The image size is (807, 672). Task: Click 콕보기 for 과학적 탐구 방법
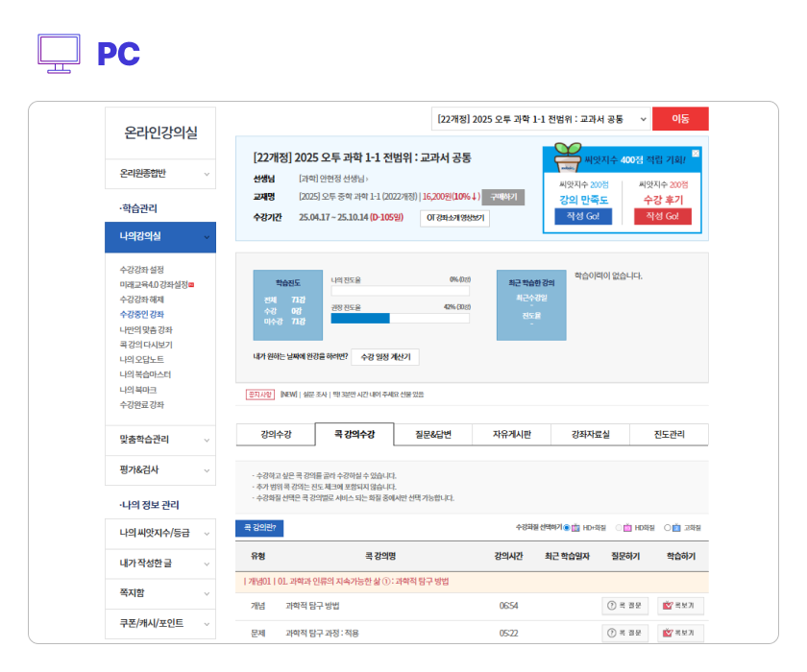click(680, 606)
